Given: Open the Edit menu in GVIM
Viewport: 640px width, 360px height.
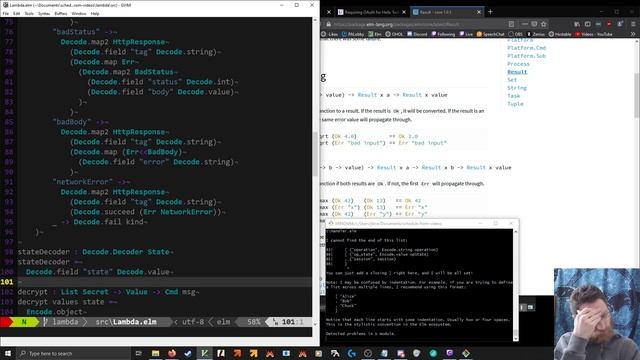Looking at the screenshot, I should [16, 13].
